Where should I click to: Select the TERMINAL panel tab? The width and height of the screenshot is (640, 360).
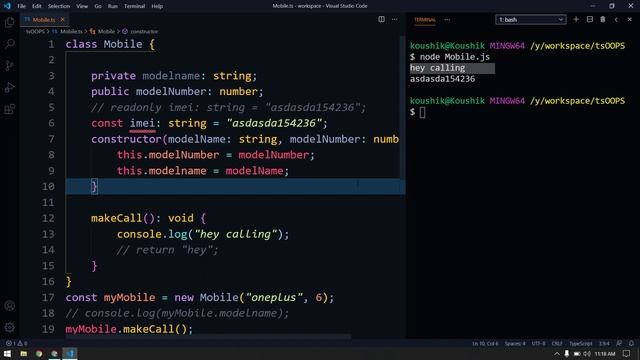coord(424,20)
